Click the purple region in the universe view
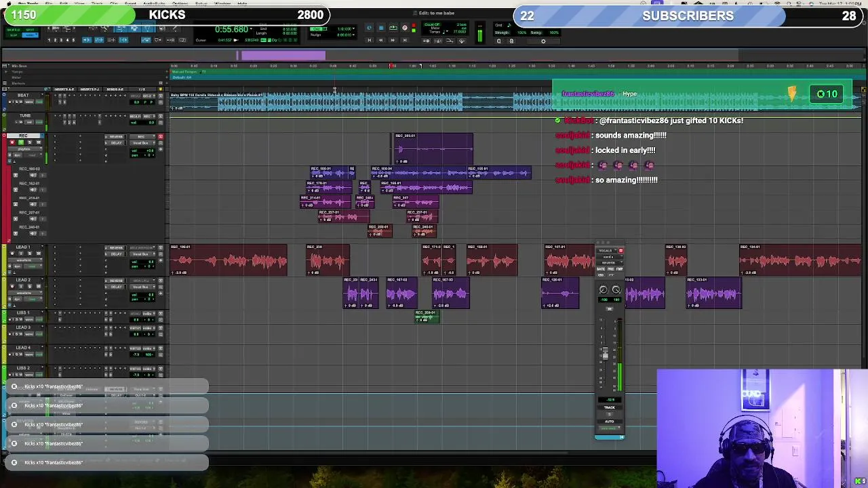Screen dimensions: 868x488 (x=283, y=56)
